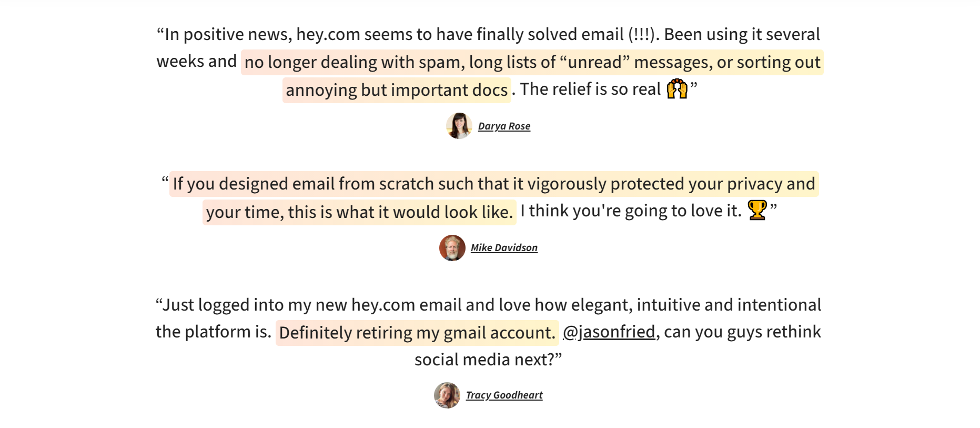Open Darya Rose's profile photo

pos(459,126)
